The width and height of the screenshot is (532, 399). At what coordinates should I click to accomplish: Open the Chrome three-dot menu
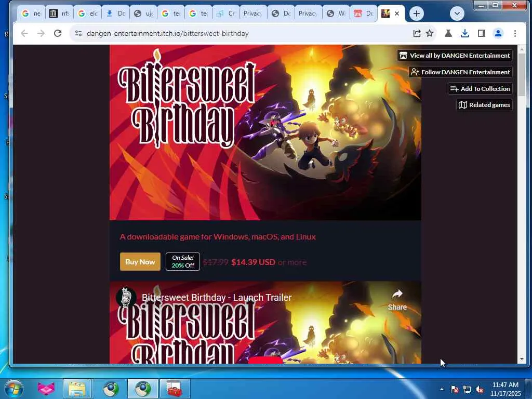click(515, 33)
